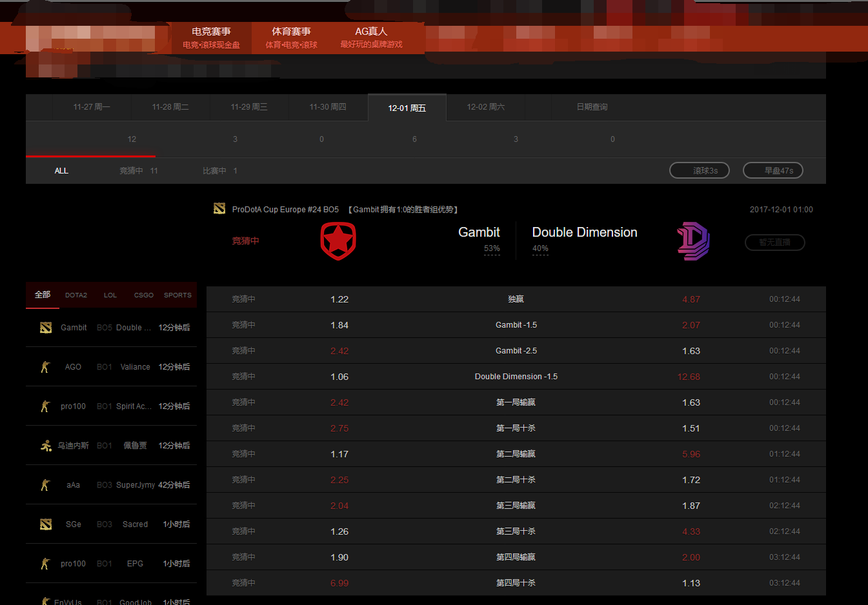
Task: Open the 乌迪内斯 vs 佩鲁贾 match
Action: point(111,446)
